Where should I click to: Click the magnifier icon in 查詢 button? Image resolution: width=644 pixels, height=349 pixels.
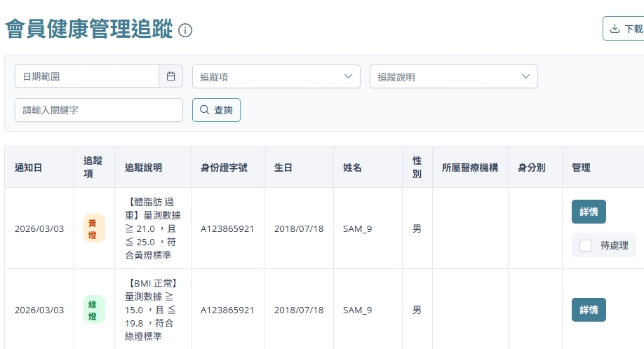click(205, 110)
